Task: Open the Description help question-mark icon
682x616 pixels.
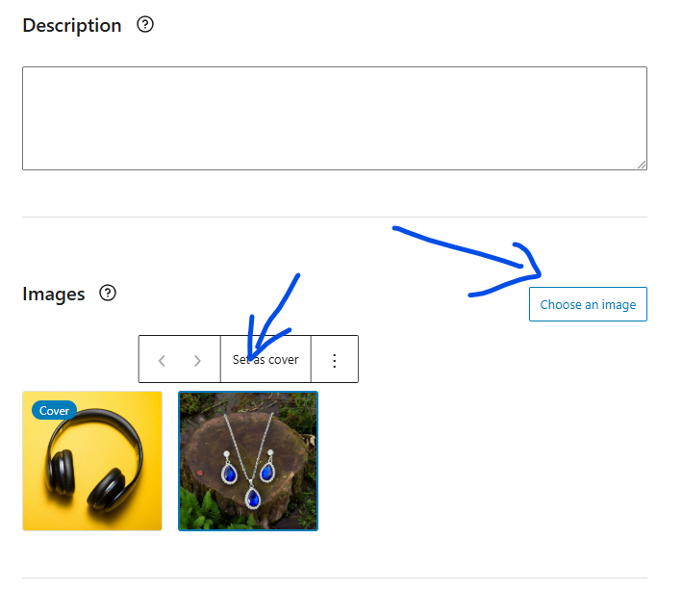Action: pyautogui.click(x=145, y=25)
